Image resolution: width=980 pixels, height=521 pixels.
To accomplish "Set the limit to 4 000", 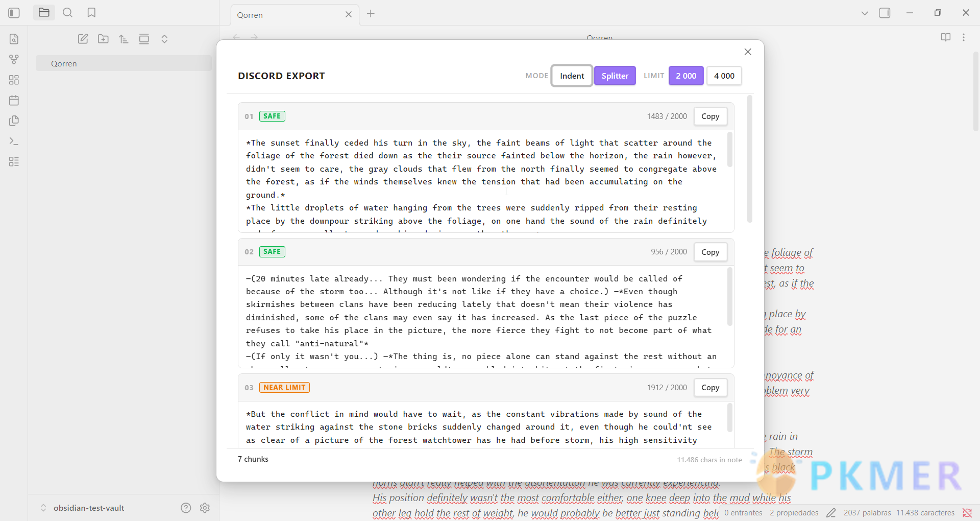I will coord(724,76).
